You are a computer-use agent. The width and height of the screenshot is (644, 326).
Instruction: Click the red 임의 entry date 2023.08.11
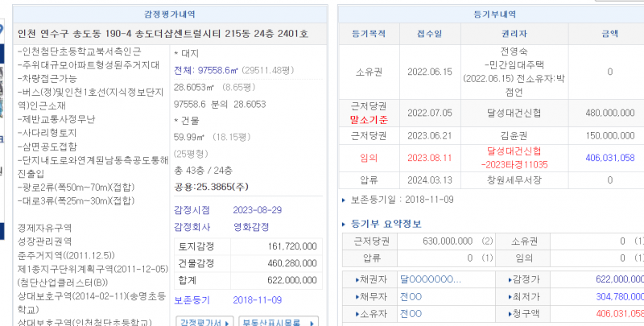[x=430, y=157]
